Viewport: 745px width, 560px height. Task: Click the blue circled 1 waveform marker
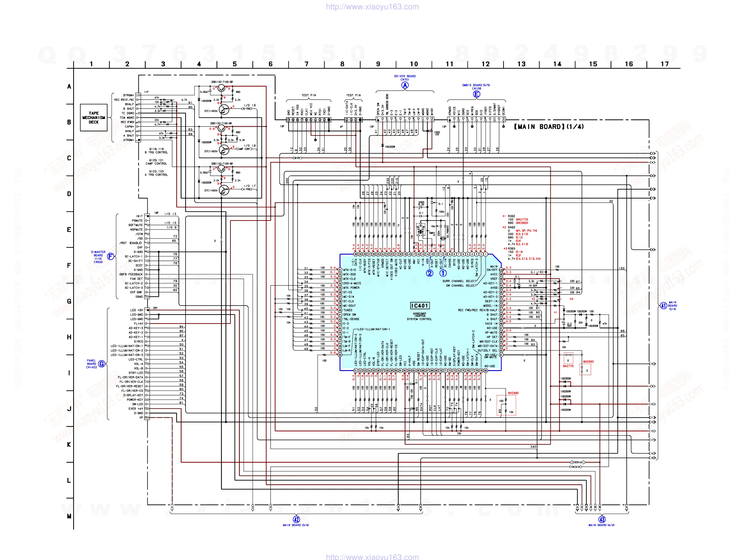[x=443, y=273]
